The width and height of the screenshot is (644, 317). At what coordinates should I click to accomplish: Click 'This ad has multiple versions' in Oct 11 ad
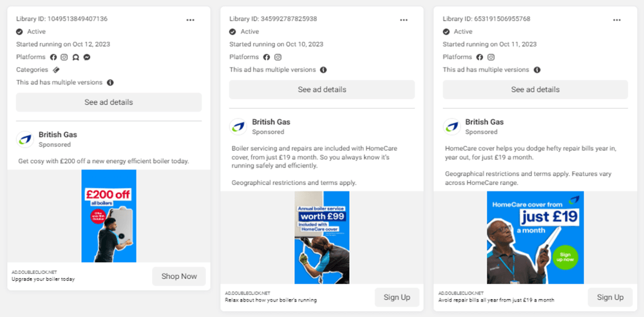(486, 70)
